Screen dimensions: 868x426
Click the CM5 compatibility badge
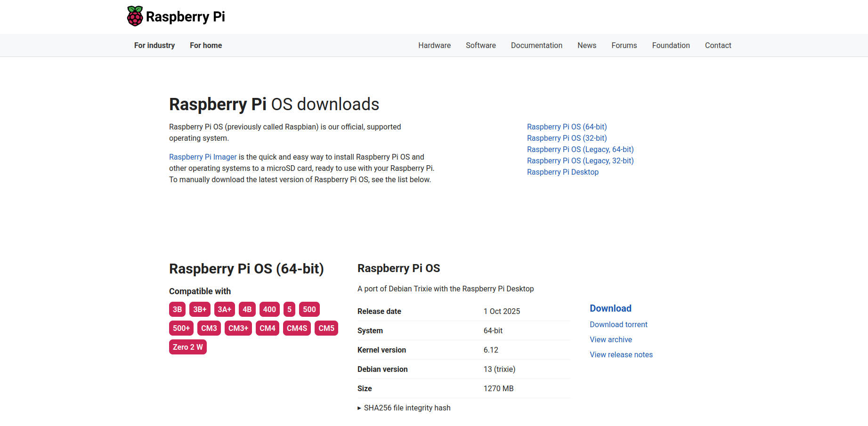click(x=326, y=328)
